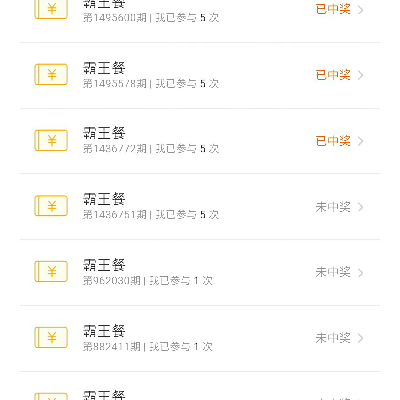This screenshot has width=400, height=400.
Task: Tap the coupon icon for period 1495578
Action: click(x=51, y=74)
